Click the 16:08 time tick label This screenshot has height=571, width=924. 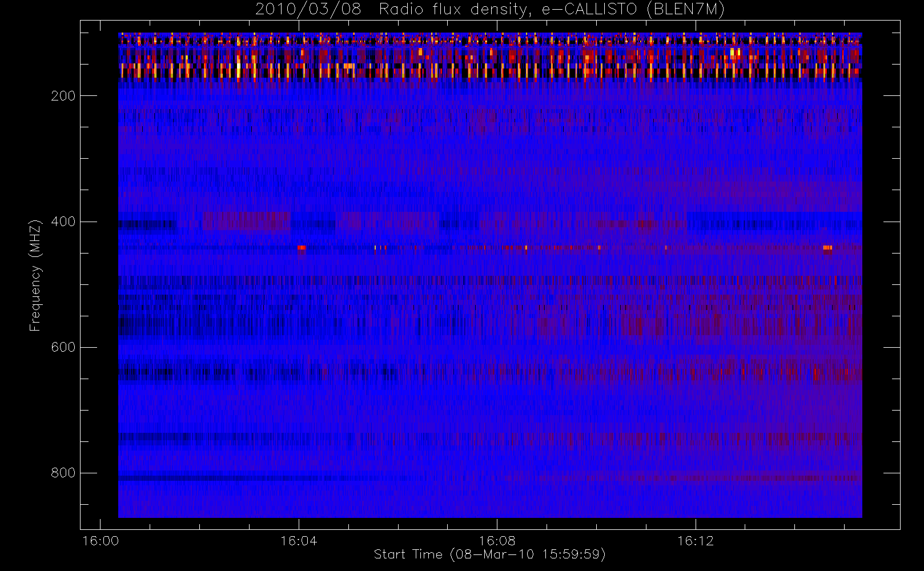(497, 541)
